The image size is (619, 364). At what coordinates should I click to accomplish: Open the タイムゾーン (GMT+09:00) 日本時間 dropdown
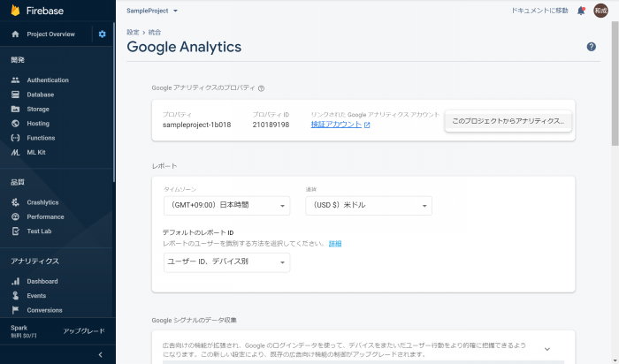(226, 206)
